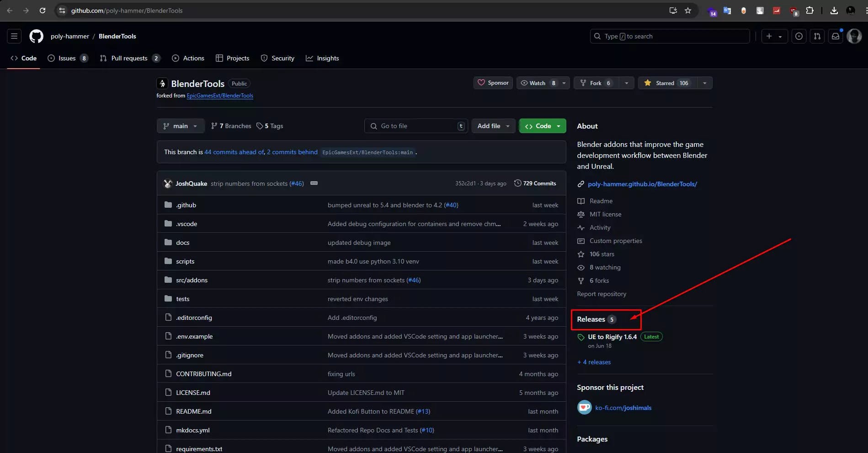Click the link icon beside project website

581,184
